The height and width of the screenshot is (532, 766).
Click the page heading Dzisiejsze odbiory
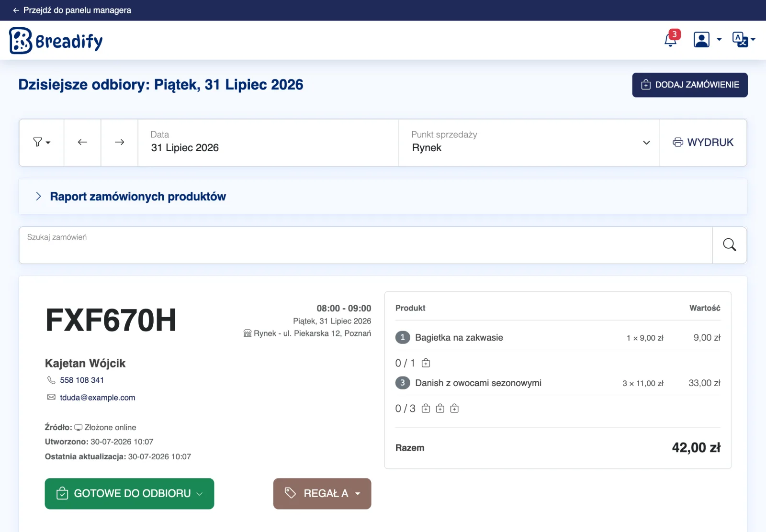(x=161, y=85)
